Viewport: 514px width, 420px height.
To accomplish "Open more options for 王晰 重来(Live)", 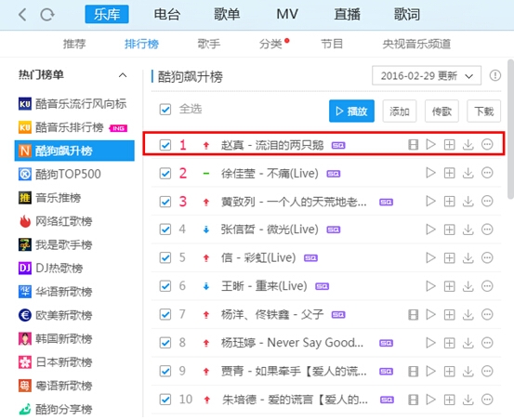I will [x=487, y=286].
